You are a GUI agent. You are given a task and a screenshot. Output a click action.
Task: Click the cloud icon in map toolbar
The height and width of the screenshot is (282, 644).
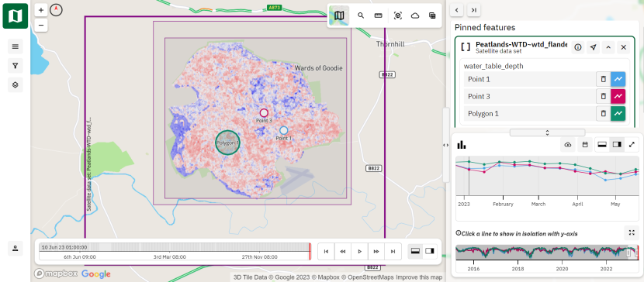(x=415, y=15)
